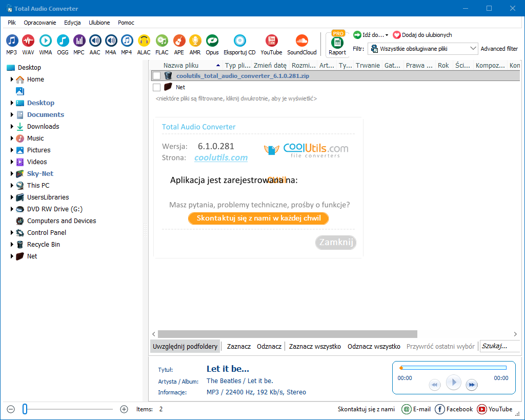Expand the Sky-Net tree node
525x420 pixels.
point(12,173)
